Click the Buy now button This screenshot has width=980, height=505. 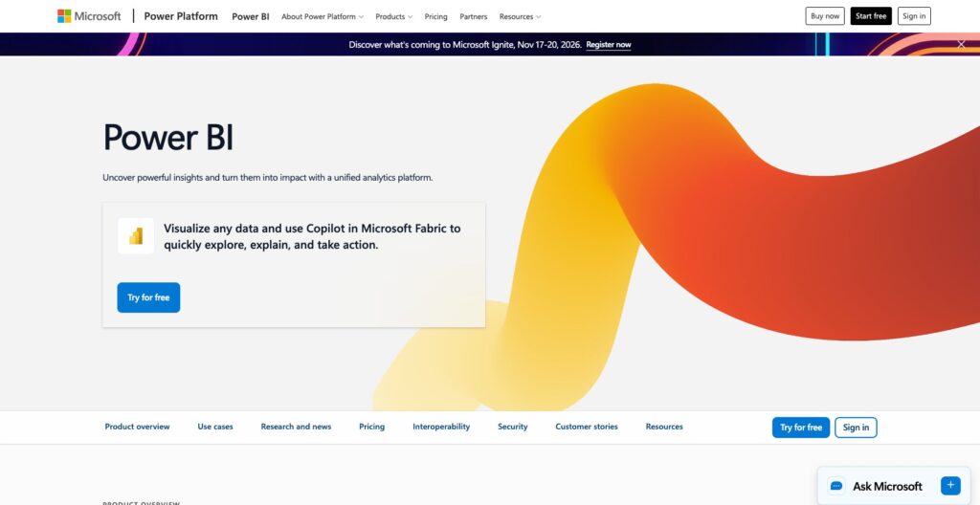pos(824,16)
